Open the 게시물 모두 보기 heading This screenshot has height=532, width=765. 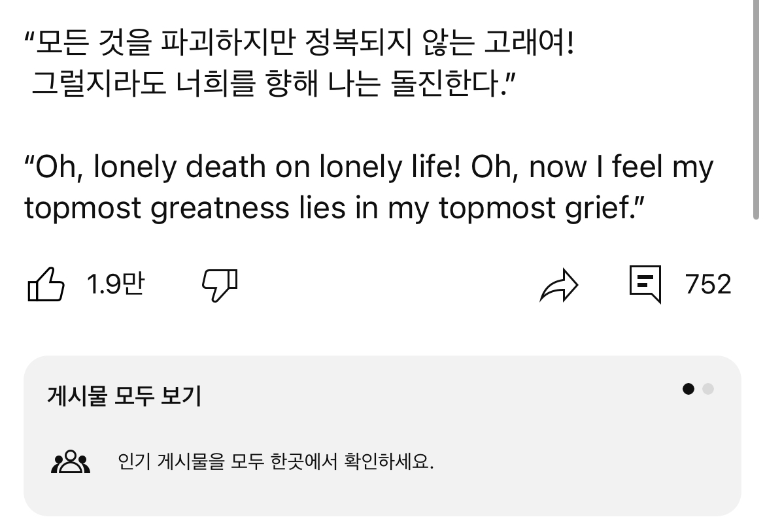click(x=124, y=396)
